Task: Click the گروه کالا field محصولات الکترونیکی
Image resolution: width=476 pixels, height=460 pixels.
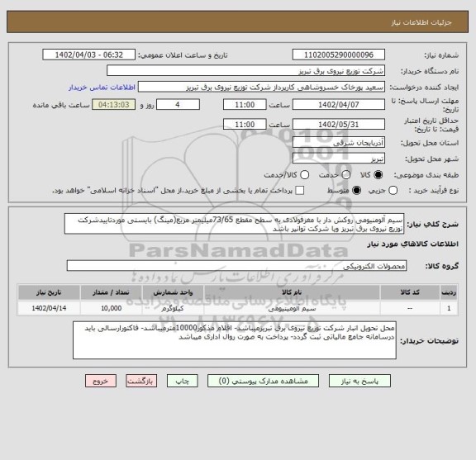Action: pos(237,266)
